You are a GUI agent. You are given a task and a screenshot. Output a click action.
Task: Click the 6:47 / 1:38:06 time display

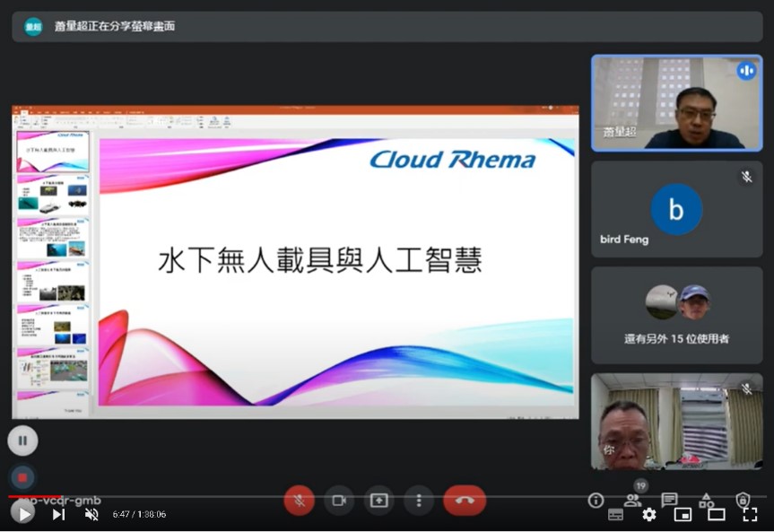click(x=139, y=514)
